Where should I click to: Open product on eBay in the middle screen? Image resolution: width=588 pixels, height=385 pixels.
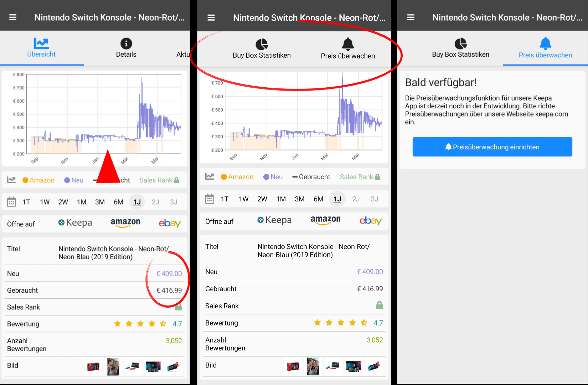370,221
